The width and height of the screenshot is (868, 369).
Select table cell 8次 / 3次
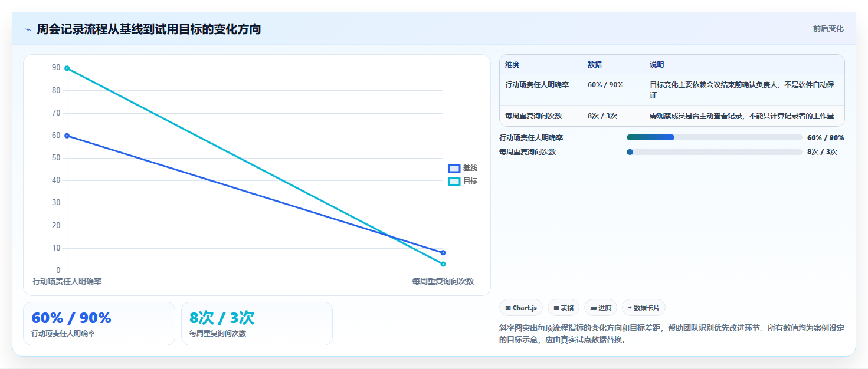[602, 116]
